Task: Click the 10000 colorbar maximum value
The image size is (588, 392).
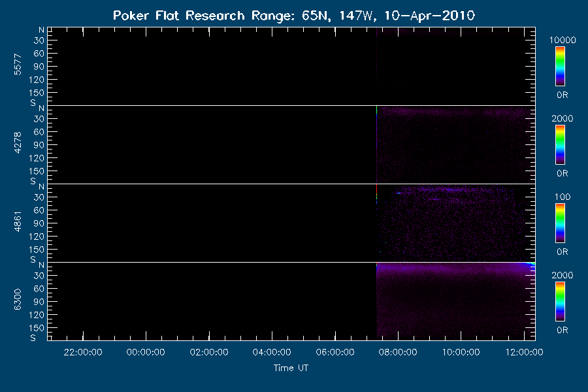Action: [563, 40]
